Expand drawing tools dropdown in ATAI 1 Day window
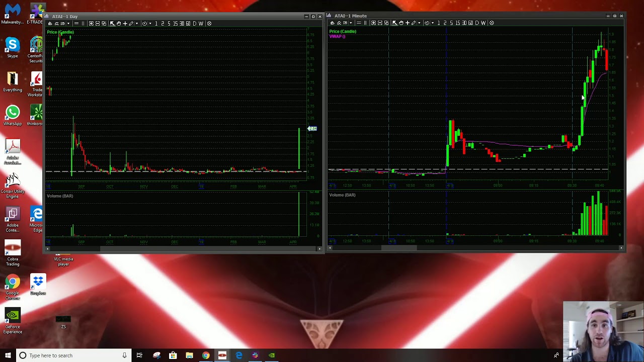The image size is (644, 362). (x=137, y=23)
